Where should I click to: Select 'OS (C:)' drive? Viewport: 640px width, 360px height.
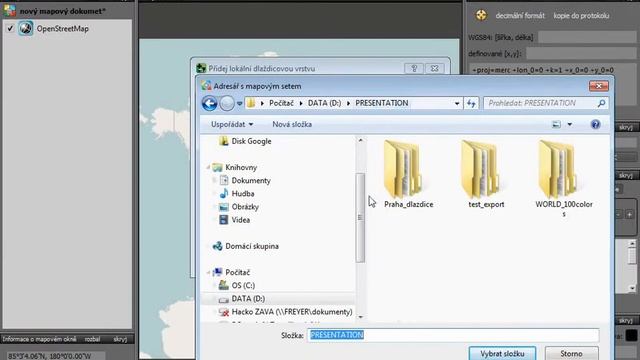(243, 285)
